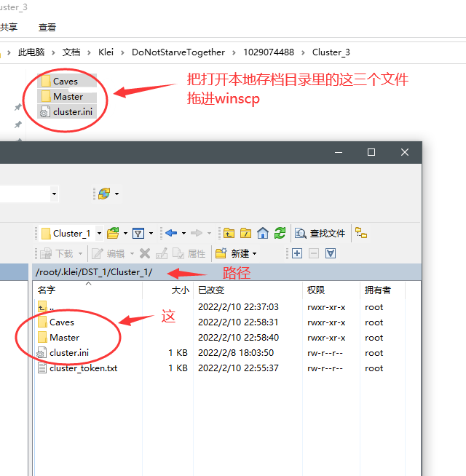The width and height of the screenshot is (466, 476).
Task: Toggle the directory tree icon
Action: tap(361, 233)
